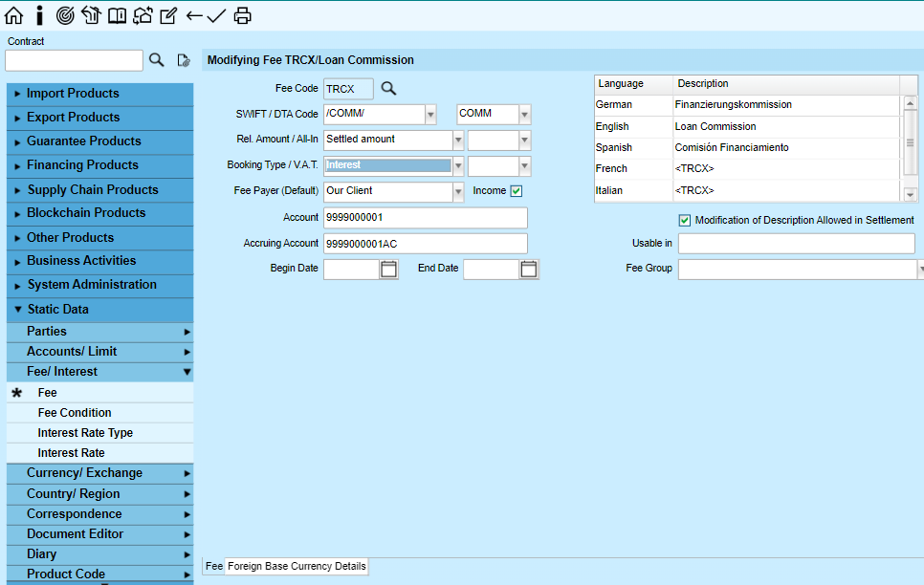Click the edit note pencil icon
Image resolution: width=924 pixels, height=585 pixels.
click(x=168, y=15)
